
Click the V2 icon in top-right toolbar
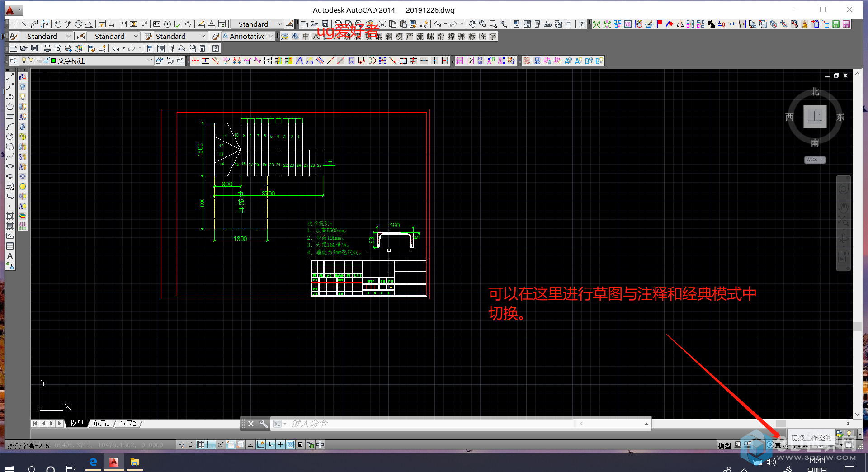(x=628, y=24)
